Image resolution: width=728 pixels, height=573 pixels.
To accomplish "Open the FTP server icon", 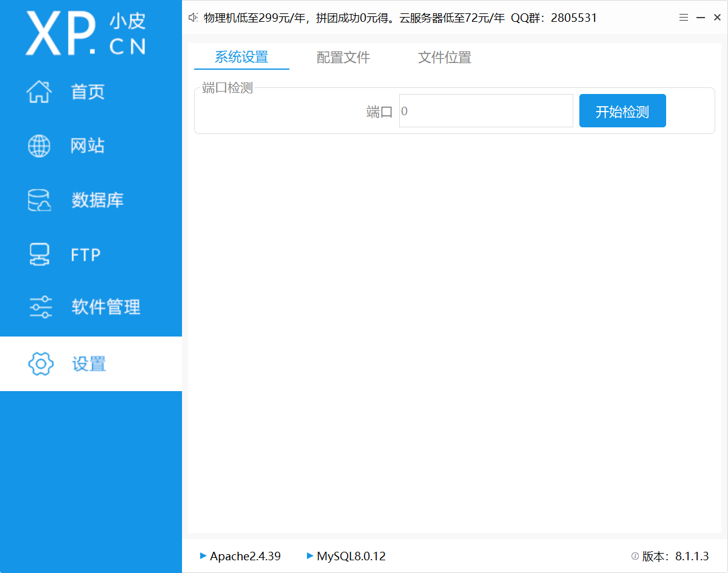I will coord(39,255).
